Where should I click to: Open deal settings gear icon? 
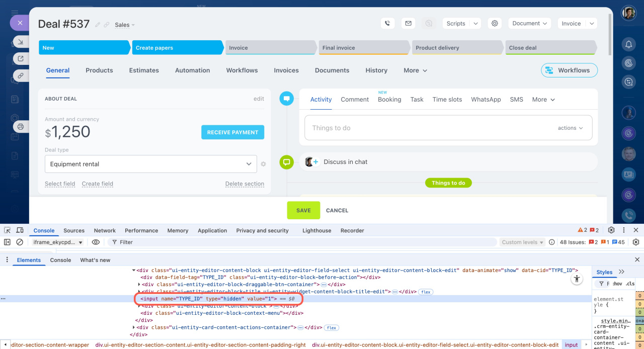point(495,23)
